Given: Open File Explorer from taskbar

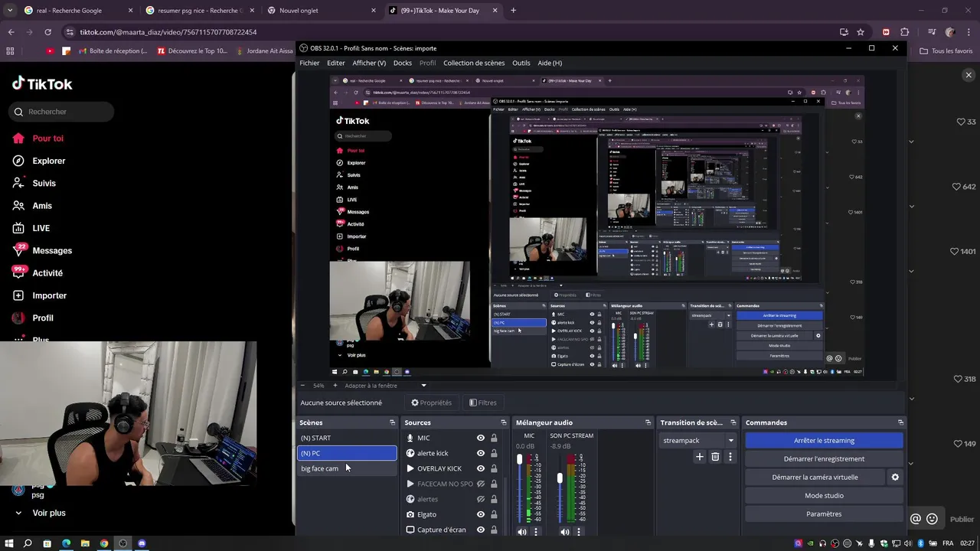Looking at the screenshot, I should [x=85, y=543].
